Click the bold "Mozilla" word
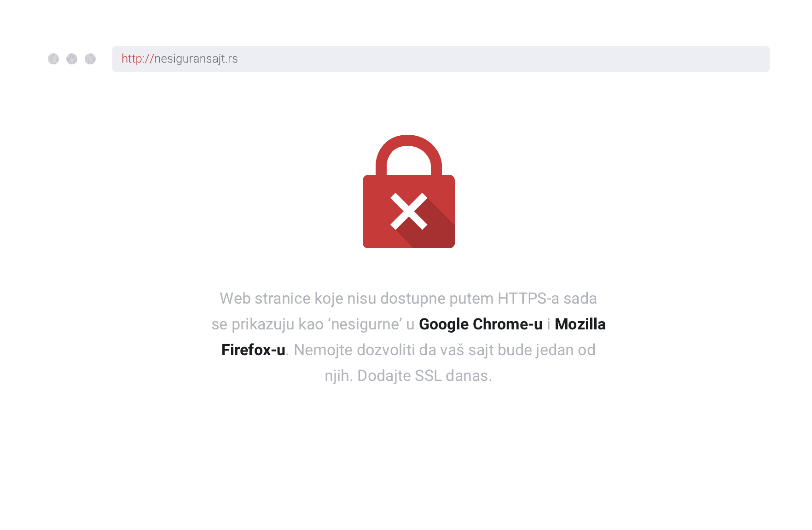This screenshot has height=530, width=812. tap(580, 324)
